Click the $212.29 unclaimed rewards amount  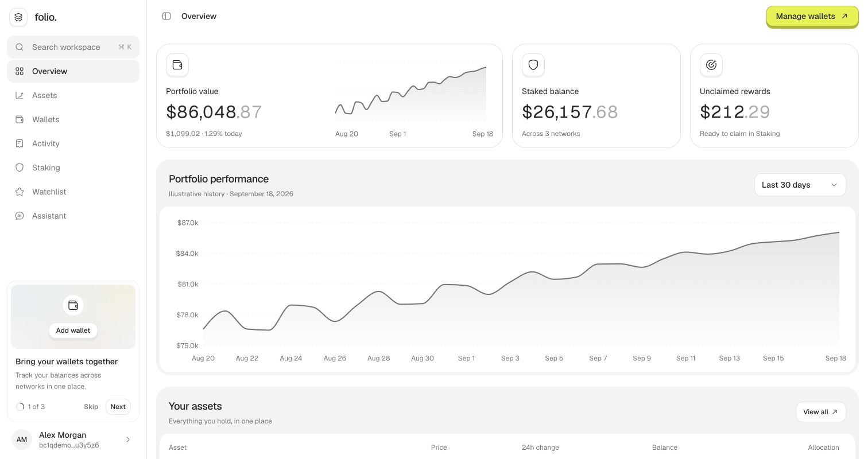735,112
